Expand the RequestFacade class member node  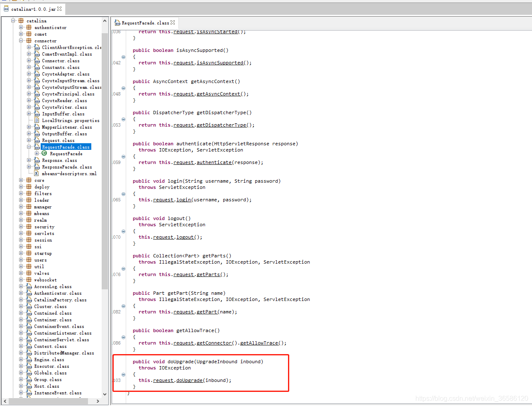(37, 154)
